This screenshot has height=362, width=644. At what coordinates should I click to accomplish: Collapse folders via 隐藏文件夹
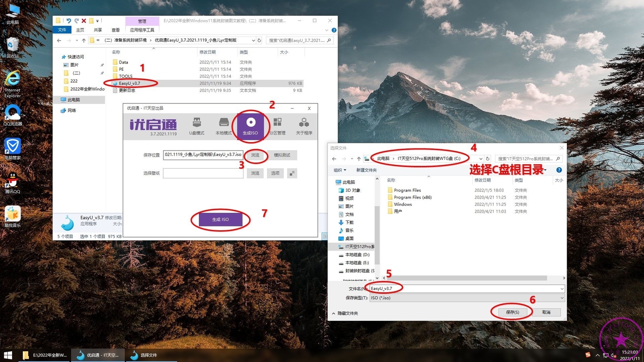(345, 314)
